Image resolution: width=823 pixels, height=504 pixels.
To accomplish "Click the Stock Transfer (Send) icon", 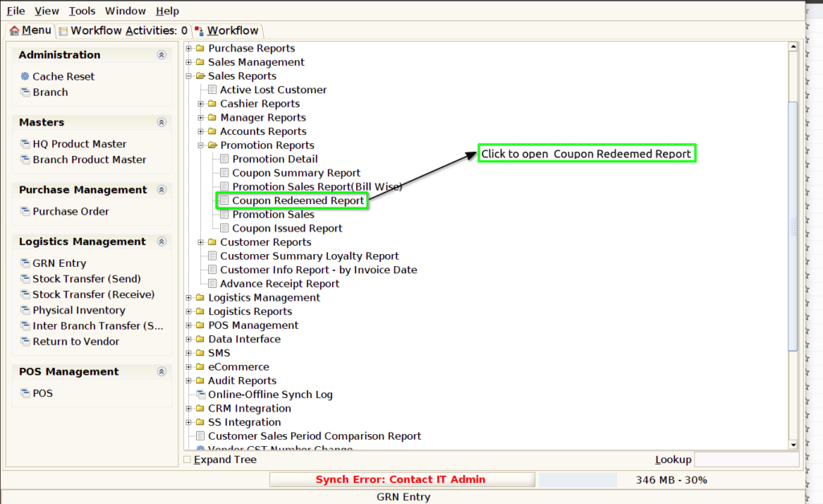I will click(25, 278).
